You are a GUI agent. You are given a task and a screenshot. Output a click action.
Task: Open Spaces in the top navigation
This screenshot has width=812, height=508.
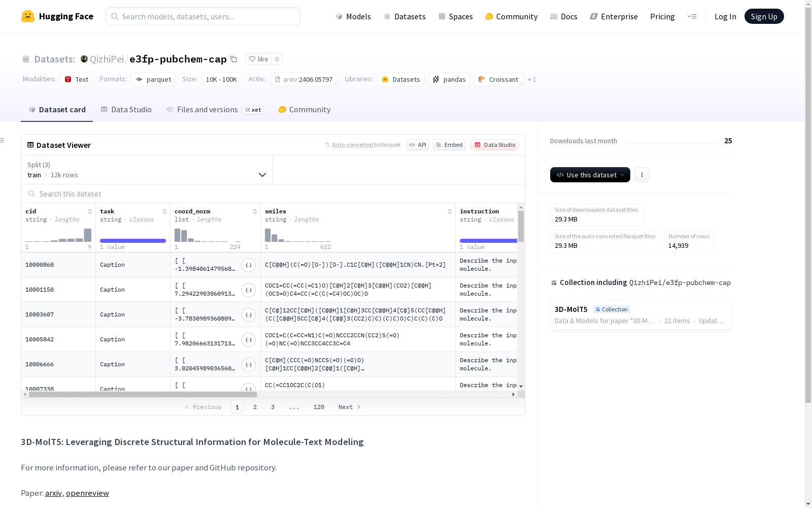pyautogui.click(x=456, y=16)
